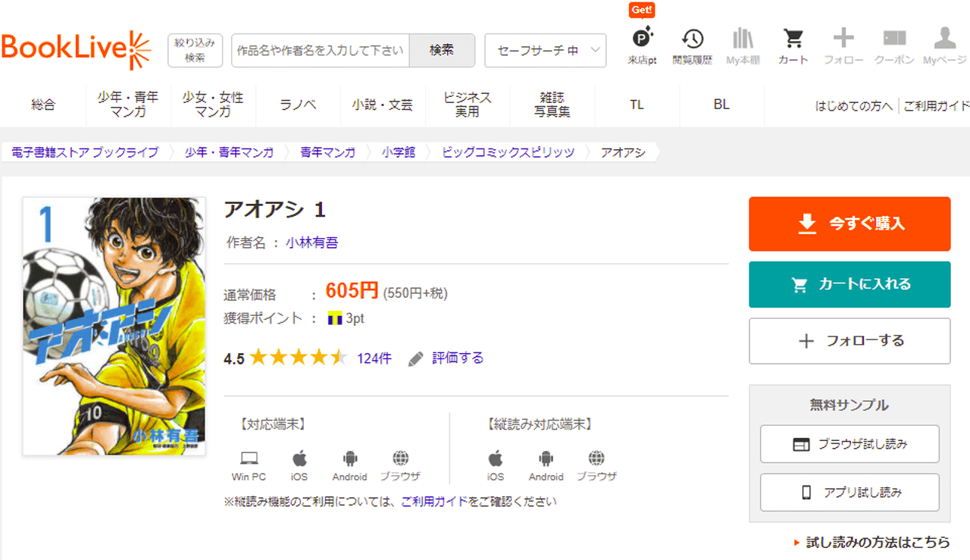Expand the セーフサーチ 中 dropdown

click(x=545, y=51)
